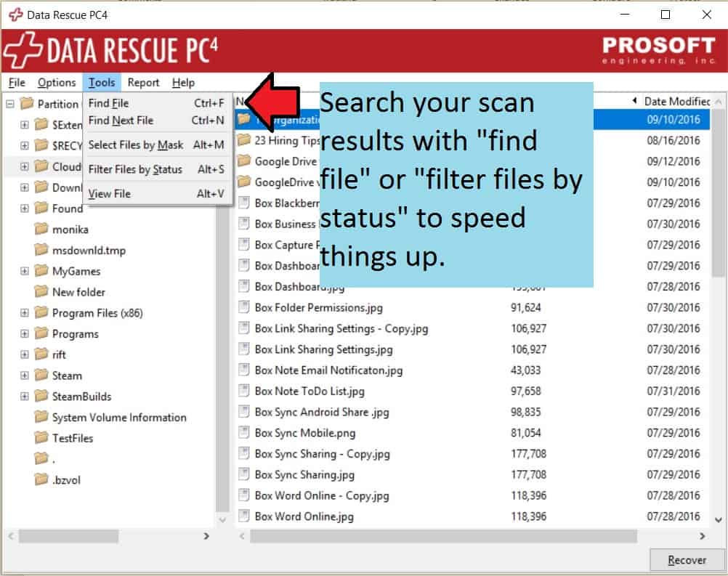Choose View File menu entry

point(156,193)
